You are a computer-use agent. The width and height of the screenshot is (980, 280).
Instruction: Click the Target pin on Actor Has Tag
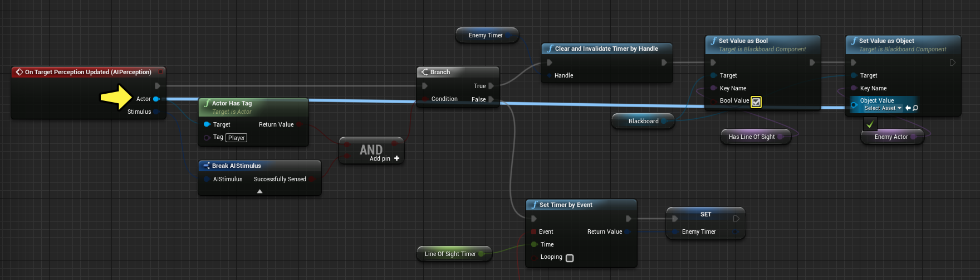pos(207,124)
